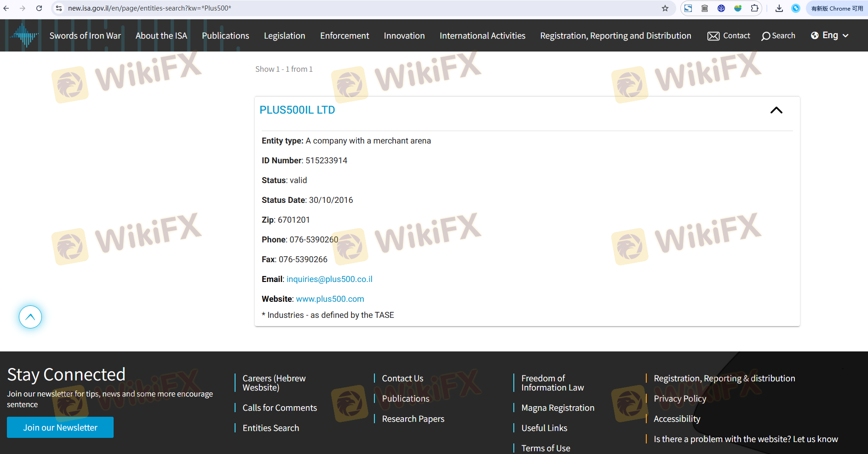Click the PLUS500IL LTD entity title
The width and height of the screenshot is (868, 454).
297,110
